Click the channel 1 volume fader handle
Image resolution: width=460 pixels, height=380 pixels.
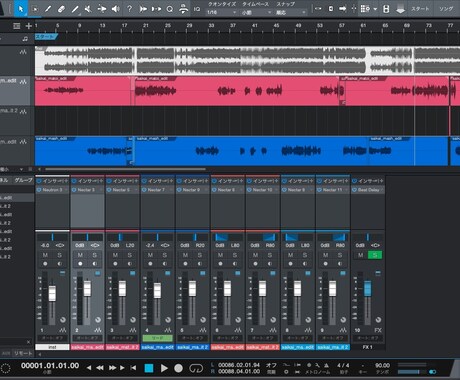[52, 293]
